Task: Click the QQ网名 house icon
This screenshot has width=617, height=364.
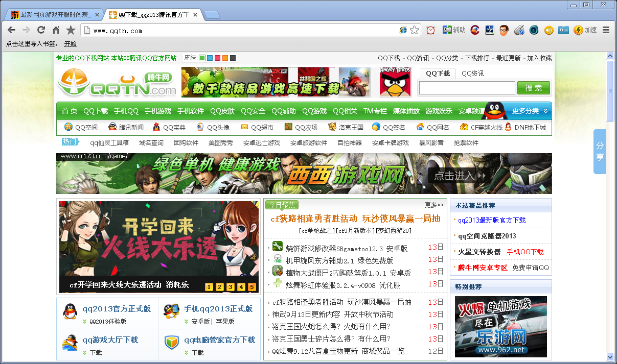Action: click(x=420, y=127)
